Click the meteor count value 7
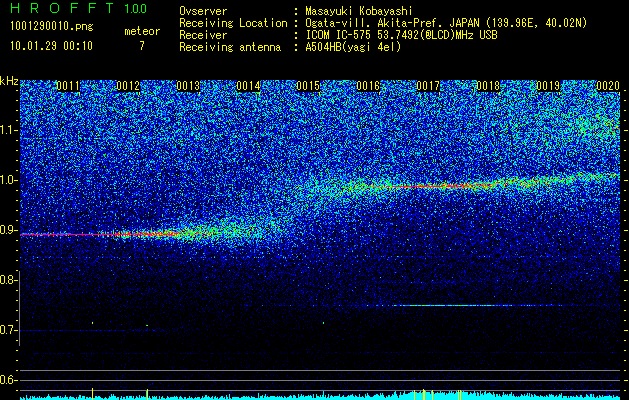 142,46
